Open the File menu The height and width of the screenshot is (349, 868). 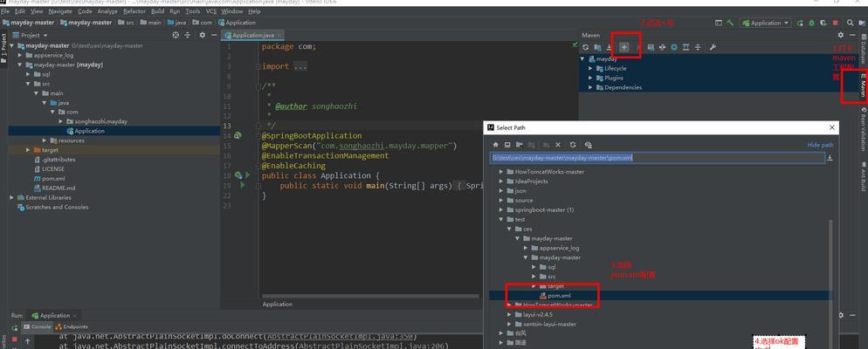(5, 11)
